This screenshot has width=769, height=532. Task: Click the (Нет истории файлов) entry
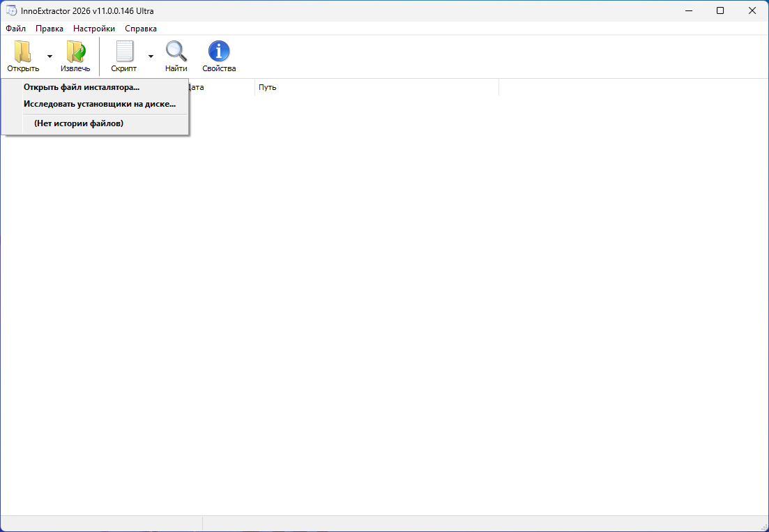[x=95, y=123]
